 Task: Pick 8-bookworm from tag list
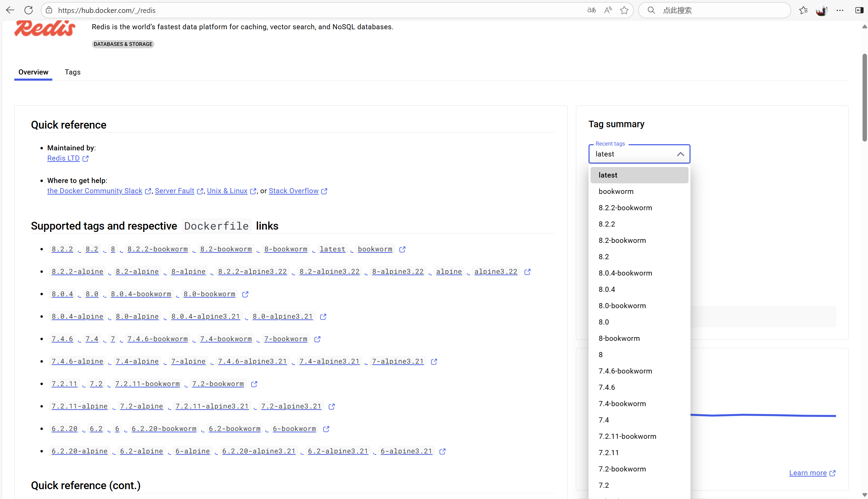coord(619,338)
